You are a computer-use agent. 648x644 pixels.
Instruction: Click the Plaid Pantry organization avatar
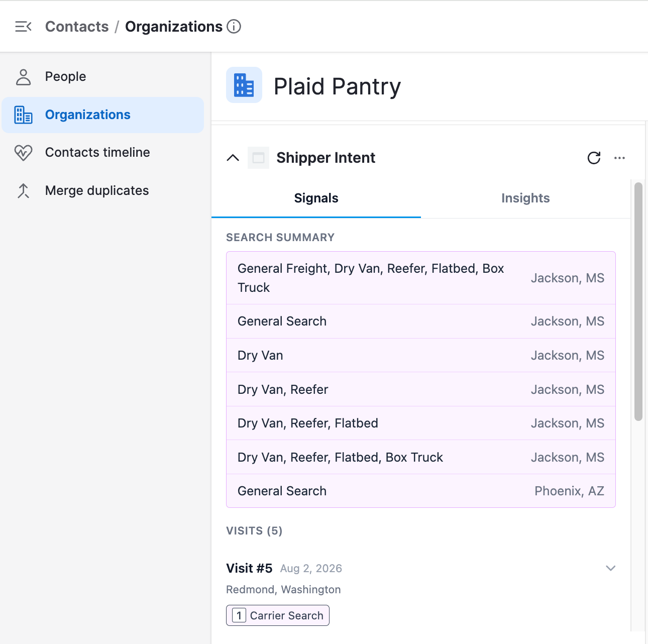click(244, 85)
